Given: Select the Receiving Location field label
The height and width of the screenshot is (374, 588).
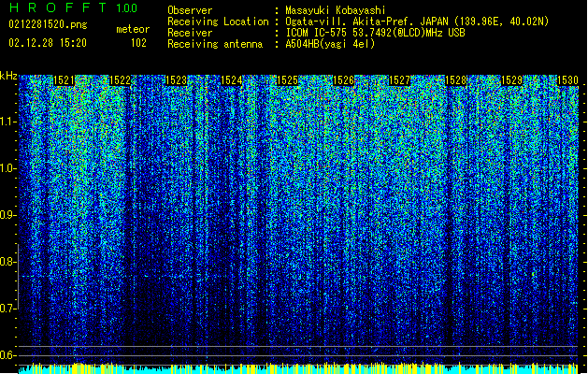Looking at the screenshot, I should pos(218,22).
